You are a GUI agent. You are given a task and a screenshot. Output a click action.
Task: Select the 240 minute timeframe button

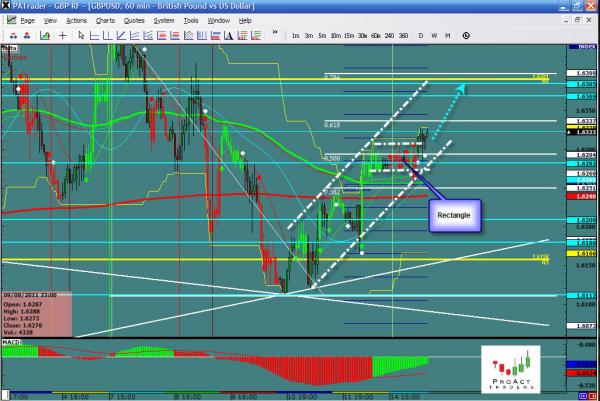pos(388,36)
